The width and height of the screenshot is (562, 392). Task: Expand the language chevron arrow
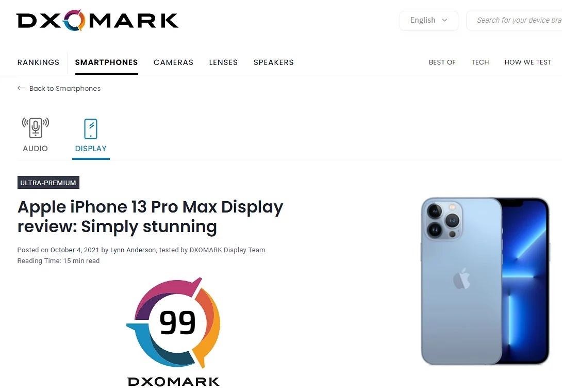pos(444,20)
